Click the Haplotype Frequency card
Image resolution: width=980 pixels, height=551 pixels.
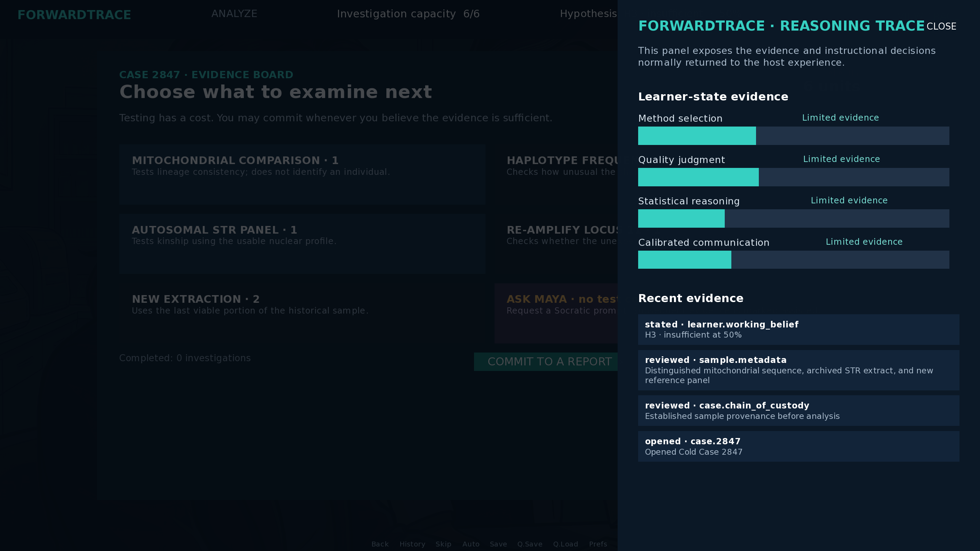coord(556,174)
